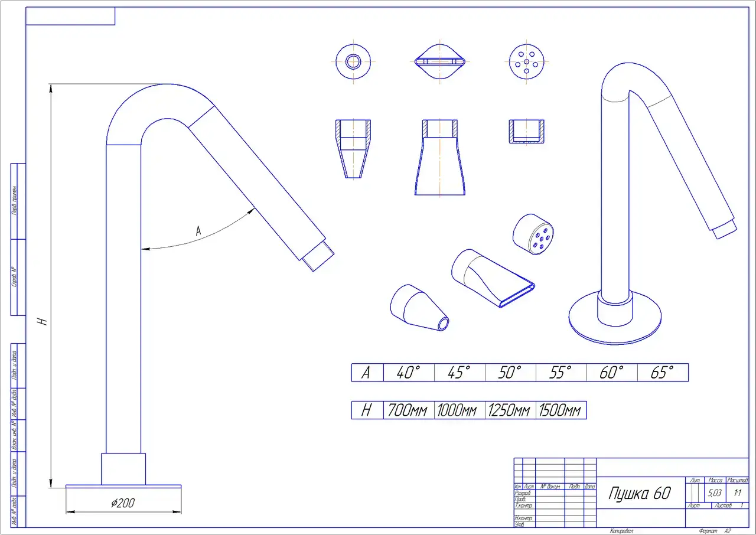756x535 pixels.
Task: Click section view of five-hole cap nozzle
Action: click(x=526, y=132)
